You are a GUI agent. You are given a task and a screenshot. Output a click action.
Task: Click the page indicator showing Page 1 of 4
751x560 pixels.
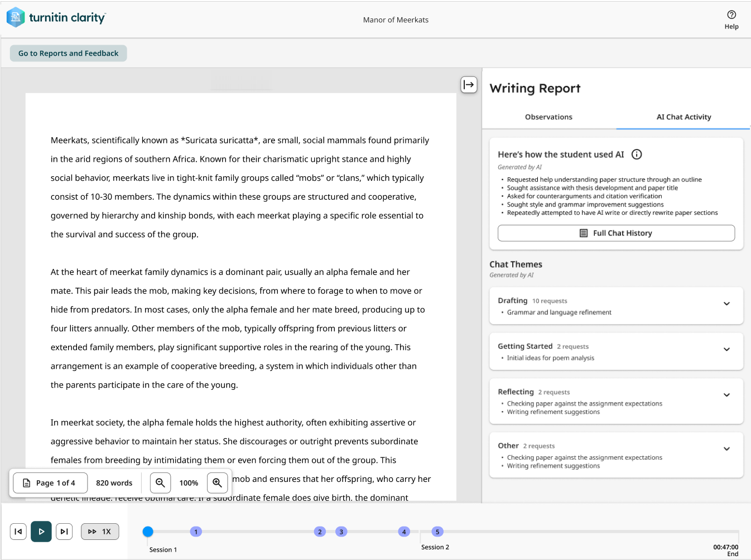50,482
